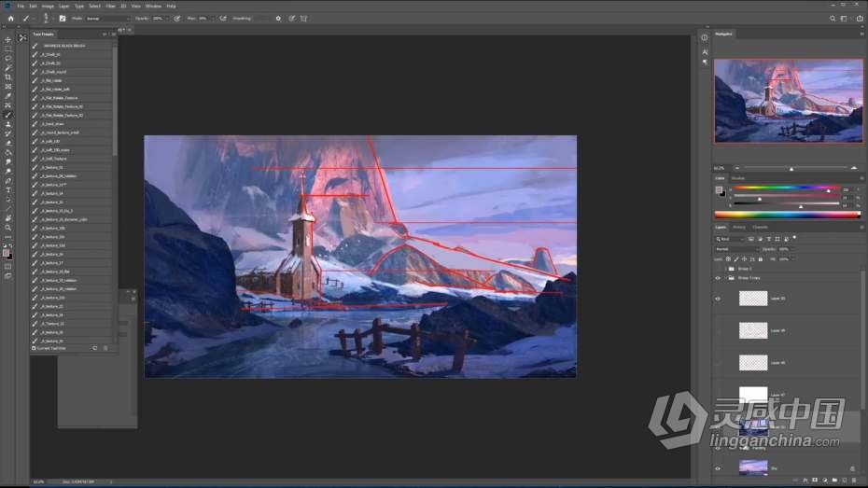Hide the Group 3 copy eye icon
The width and height of the screenshot is (868, 488).
click(718, 278)
